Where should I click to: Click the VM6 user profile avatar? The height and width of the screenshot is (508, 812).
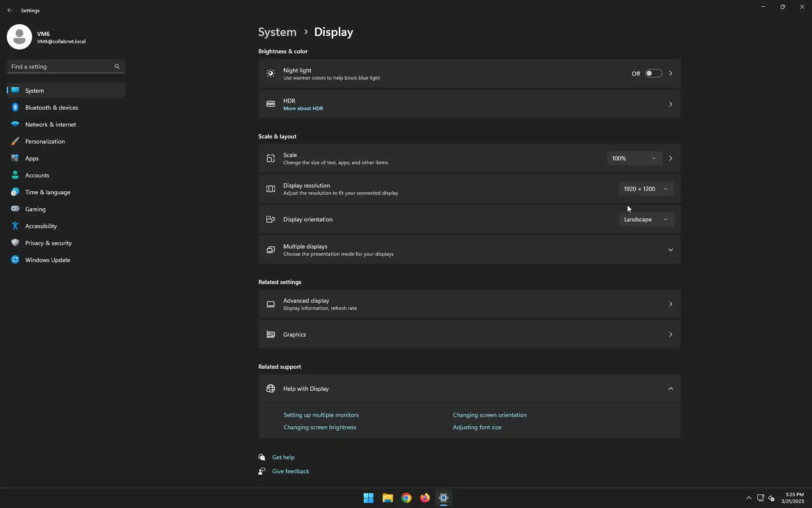tap(19, 37)
